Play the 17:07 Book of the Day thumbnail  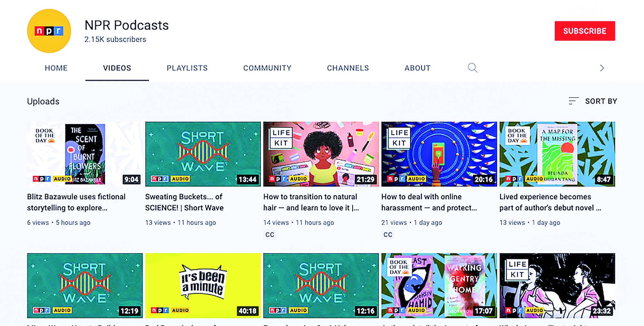click(x=439, y=285)
